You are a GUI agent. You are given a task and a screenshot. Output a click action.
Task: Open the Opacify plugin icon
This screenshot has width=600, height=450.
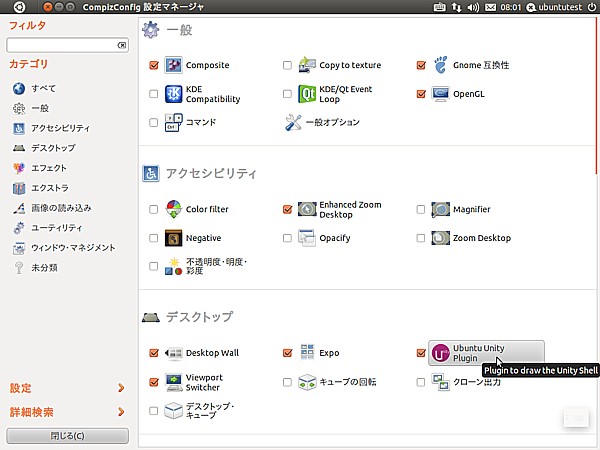307,238
